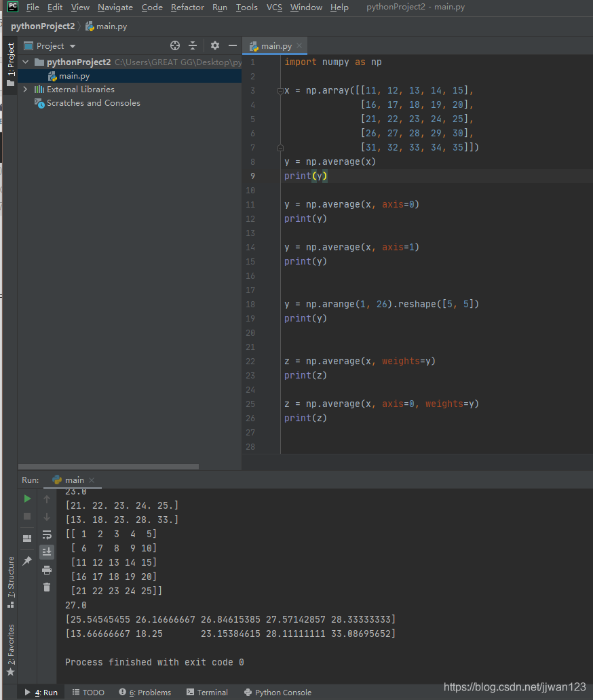The image size is (593, 700).
Task: Toggle the 7: Structure side tab
Action: pos(11,582)
